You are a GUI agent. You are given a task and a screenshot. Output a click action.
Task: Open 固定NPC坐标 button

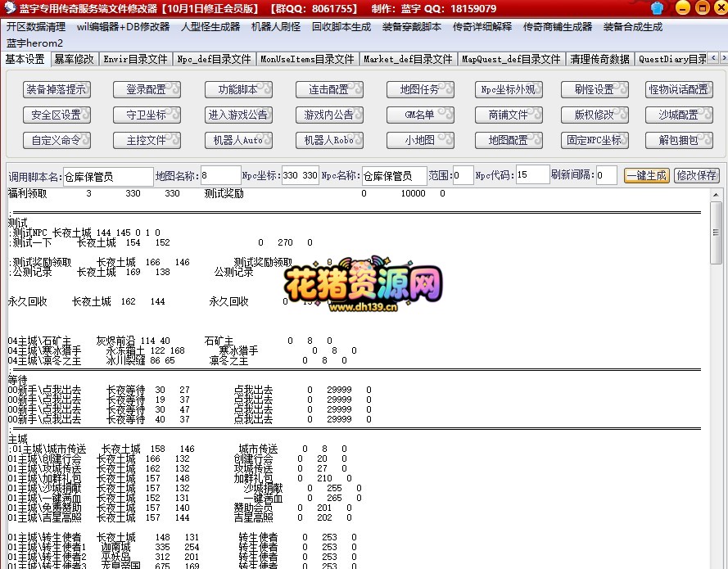[595, 140]
